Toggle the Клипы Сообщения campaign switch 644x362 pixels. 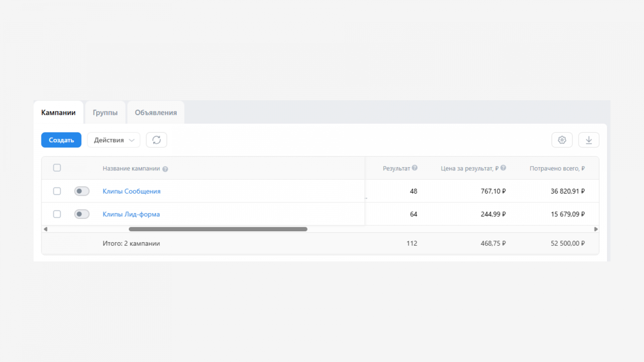82,191
